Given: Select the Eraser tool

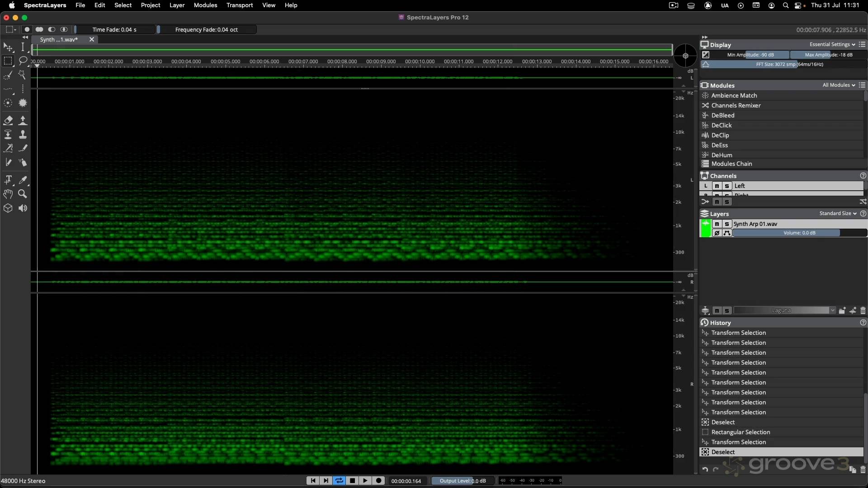Looking at the screenshot, I should pos(8,120).
